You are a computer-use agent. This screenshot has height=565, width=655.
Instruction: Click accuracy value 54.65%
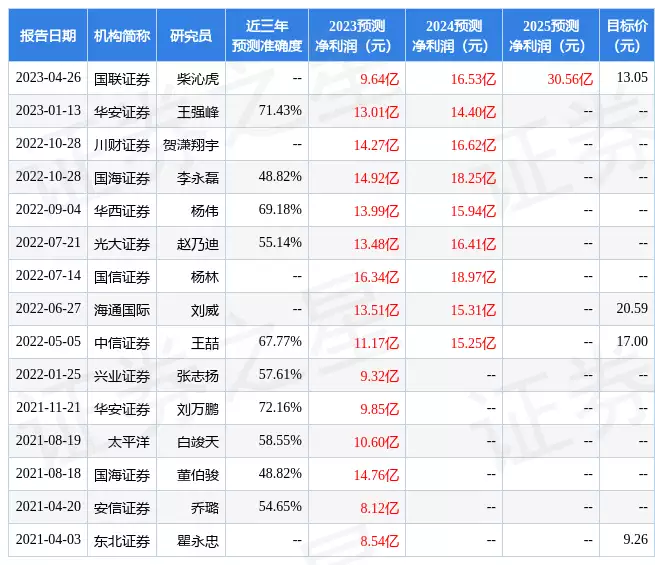click(280, 507)
